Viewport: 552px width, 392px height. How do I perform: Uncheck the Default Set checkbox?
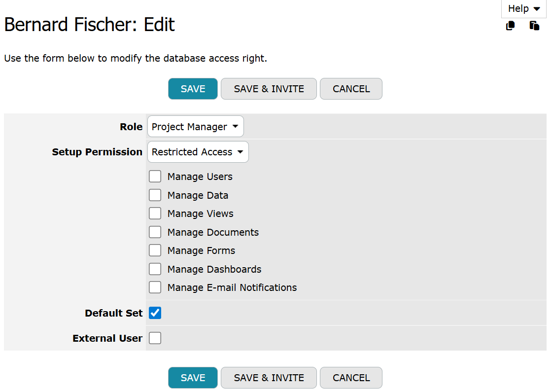(155, 313)
